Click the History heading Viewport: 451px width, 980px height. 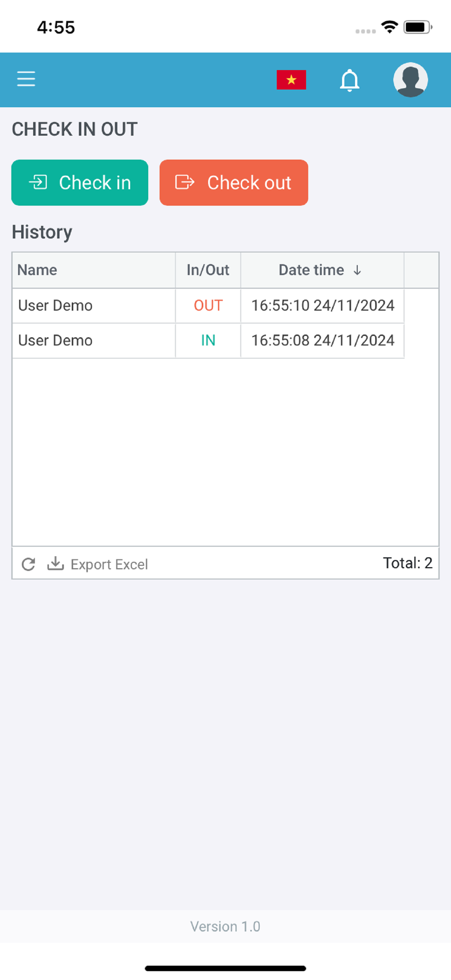point(42,232)
